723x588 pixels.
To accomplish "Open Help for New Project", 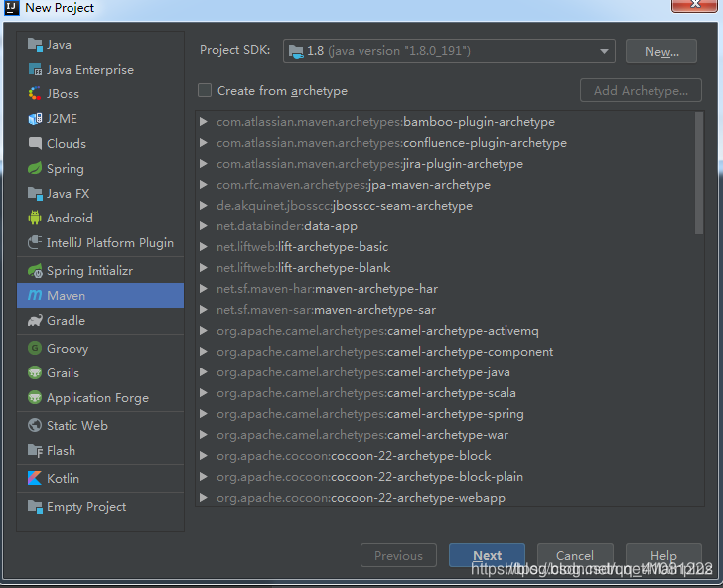I will [x=663, y=555].
